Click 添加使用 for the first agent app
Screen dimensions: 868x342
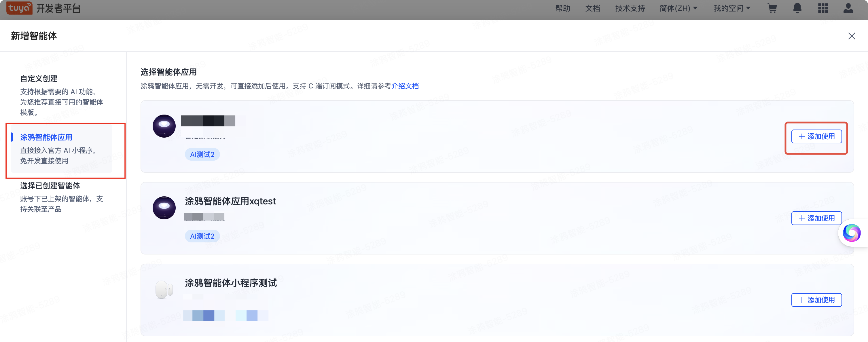click(816, 136)
